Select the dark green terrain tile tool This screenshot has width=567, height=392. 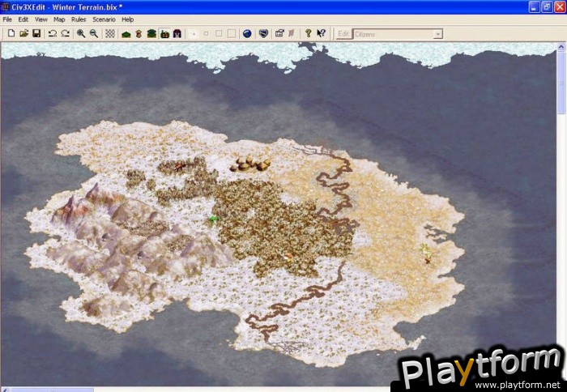[x=152, y=34]
